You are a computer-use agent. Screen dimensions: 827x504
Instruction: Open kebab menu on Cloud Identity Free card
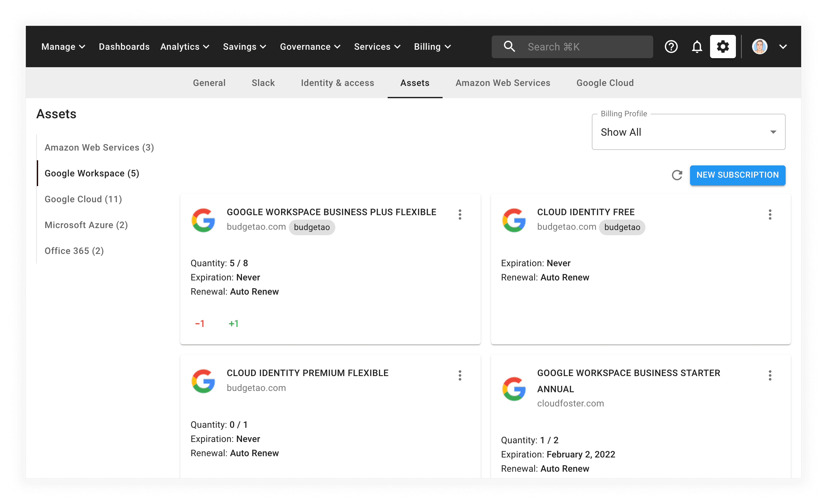coord(770,215)
